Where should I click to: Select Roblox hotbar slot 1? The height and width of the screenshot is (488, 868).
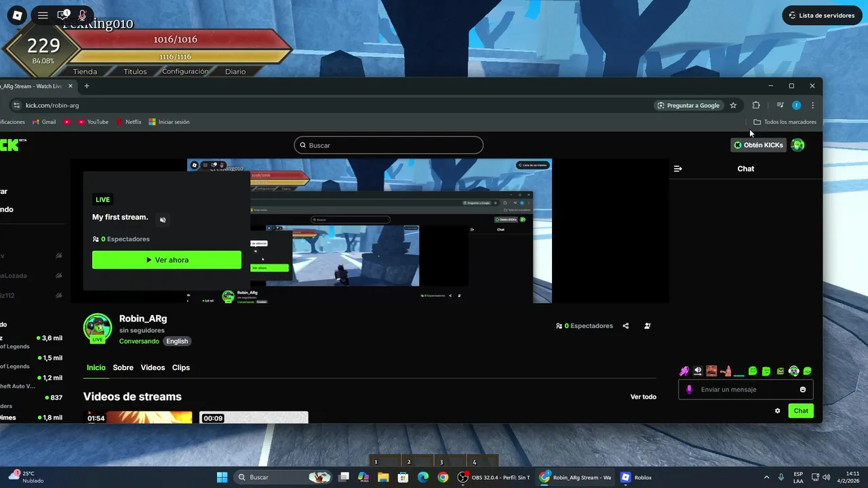click(385, 461)
